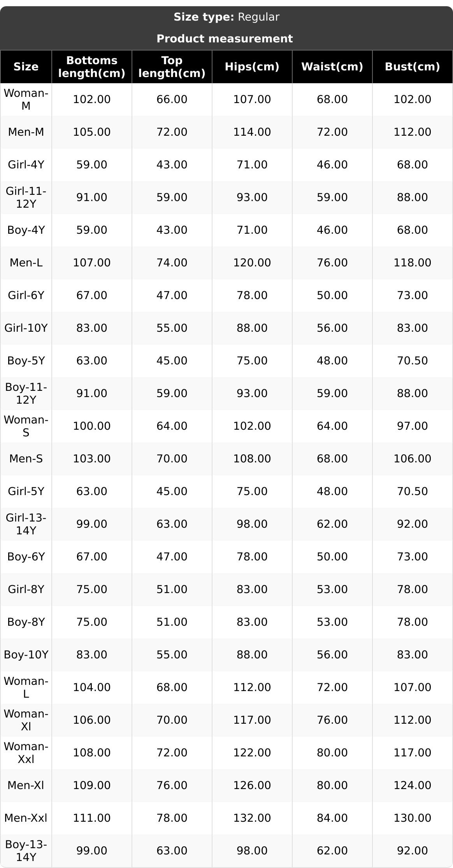This screenshot has width=453, height=868.
Task: Click Men-Xl hips value 126.00
Action: pos(252,785)
